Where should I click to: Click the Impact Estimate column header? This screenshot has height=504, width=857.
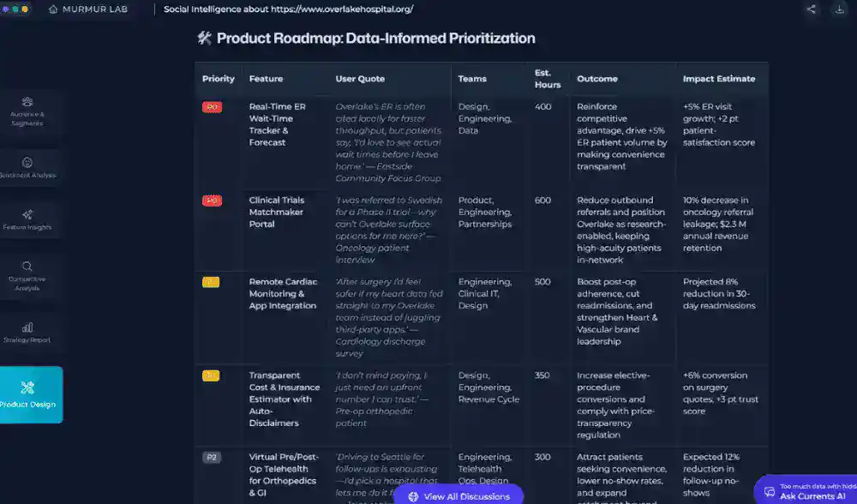click(x=718, y=79)
